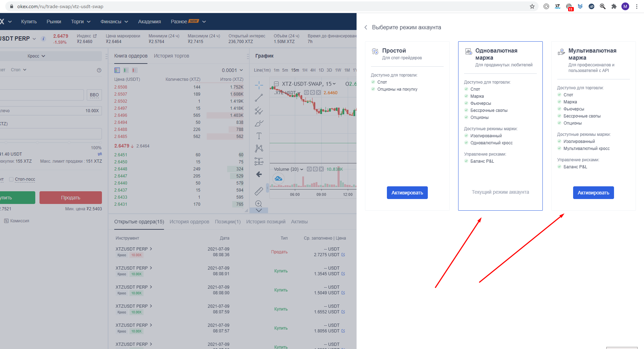Remove the Volume indicator from chart
The image size is (644, 349).
coord(321,169)
